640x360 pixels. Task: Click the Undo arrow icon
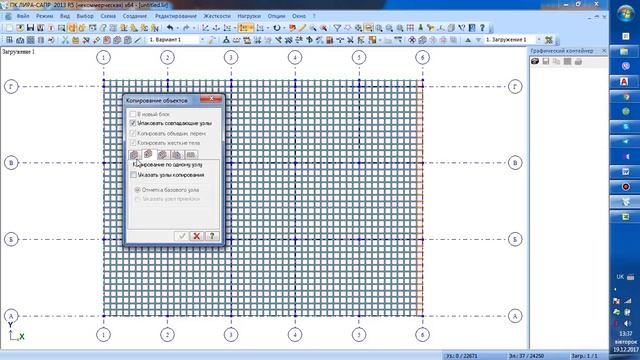170,28
